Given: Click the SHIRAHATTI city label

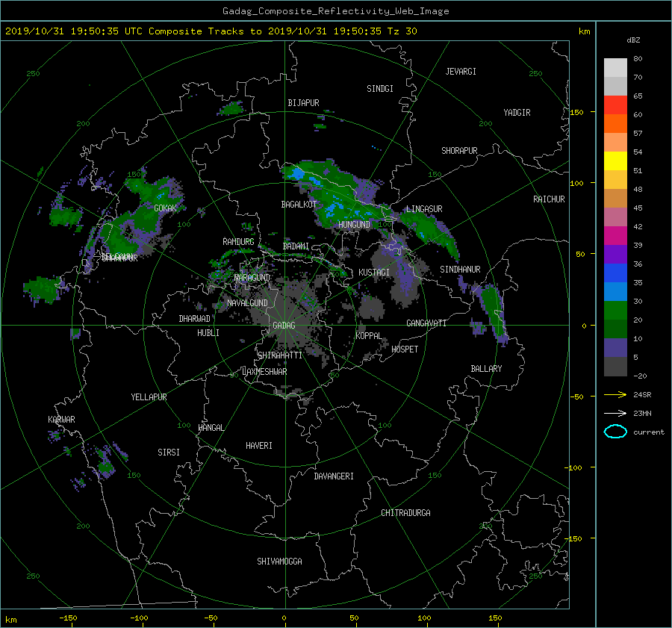Looking at the screenshot, I should coord(280,355).
